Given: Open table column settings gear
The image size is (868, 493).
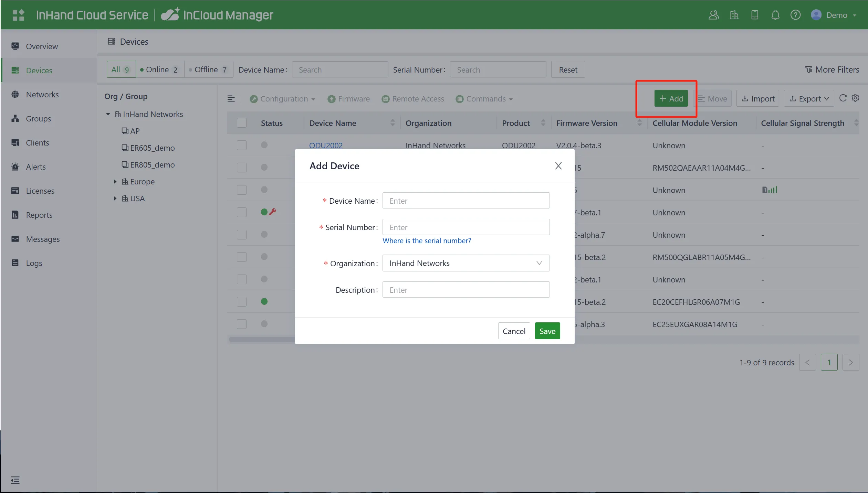Looking at the screenshot, I should click(855, 98).
